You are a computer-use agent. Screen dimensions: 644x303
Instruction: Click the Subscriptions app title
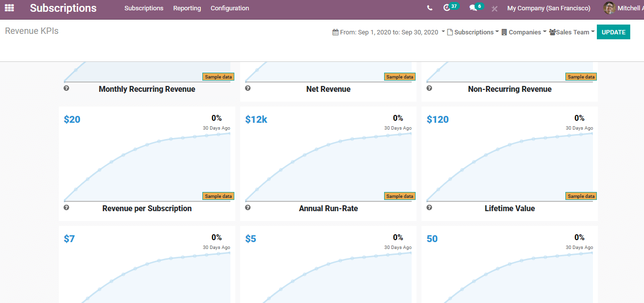coord(63,8)
